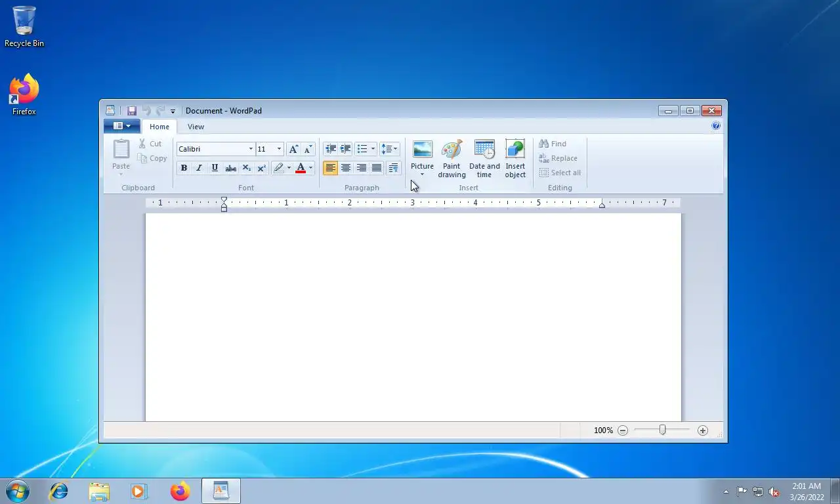Viewport: 840px width, 504px height.
Task: Expand the font family dropdown arrow
Action: pos(251,149)
